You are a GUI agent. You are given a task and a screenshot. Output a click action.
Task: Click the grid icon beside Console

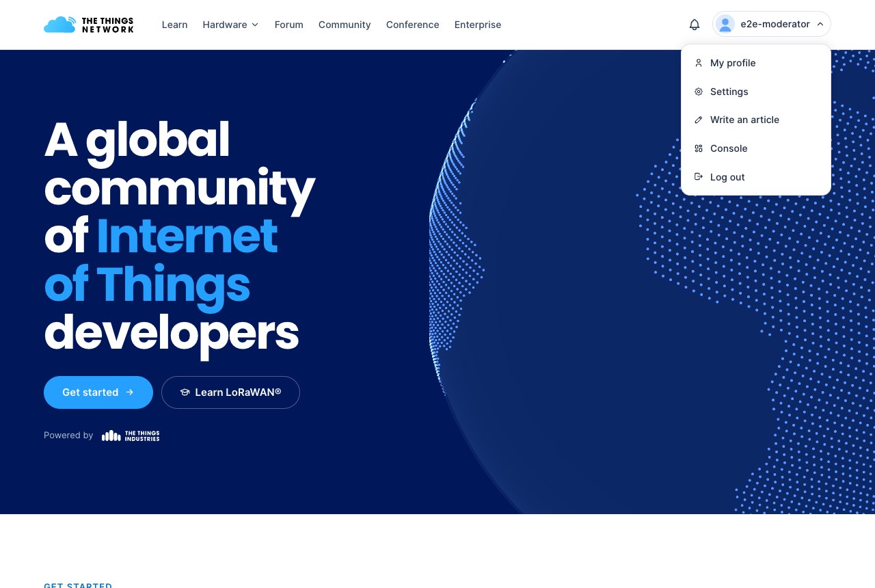699,148
